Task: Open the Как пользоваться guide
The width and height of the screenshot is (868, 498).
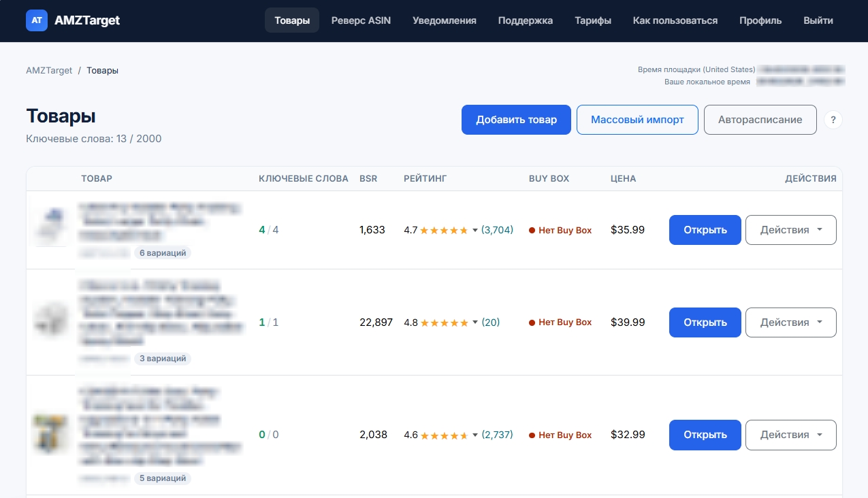Action: (675, 20)
